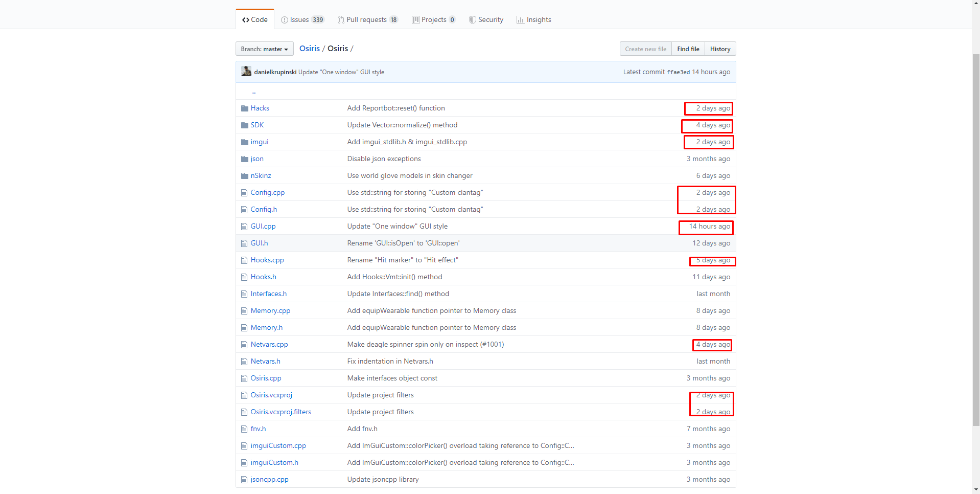This screenshot has width=980, height=494.
Task: Click the file icon next to Memory.cpp
Action: [244, 311]
